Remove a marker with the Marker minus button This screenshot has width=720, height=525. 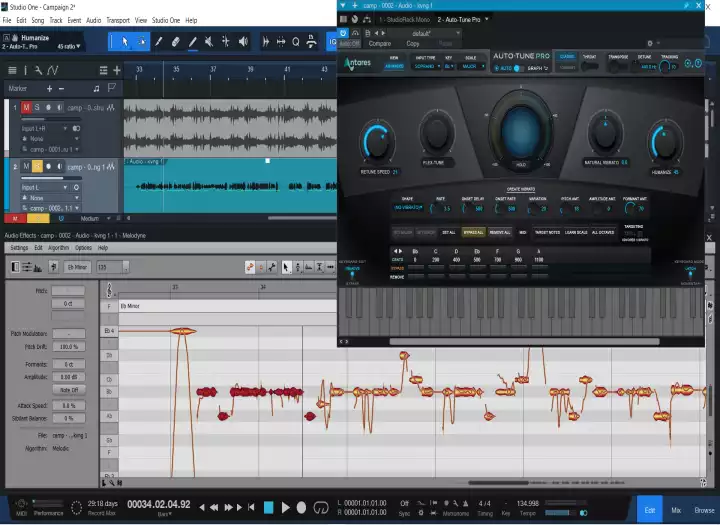point(61,88)
